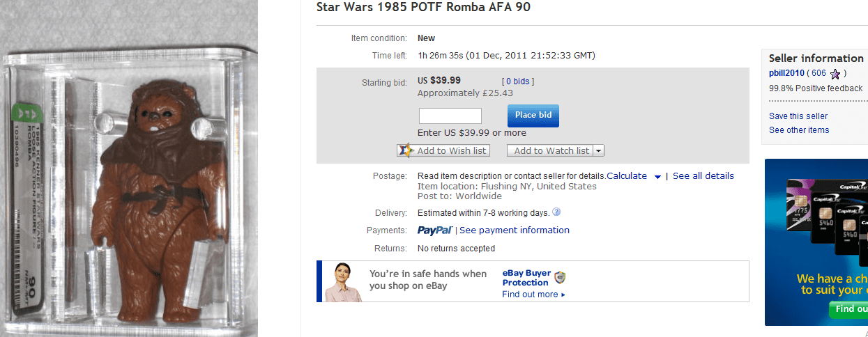Click the seller's feedback star icon

835,74
